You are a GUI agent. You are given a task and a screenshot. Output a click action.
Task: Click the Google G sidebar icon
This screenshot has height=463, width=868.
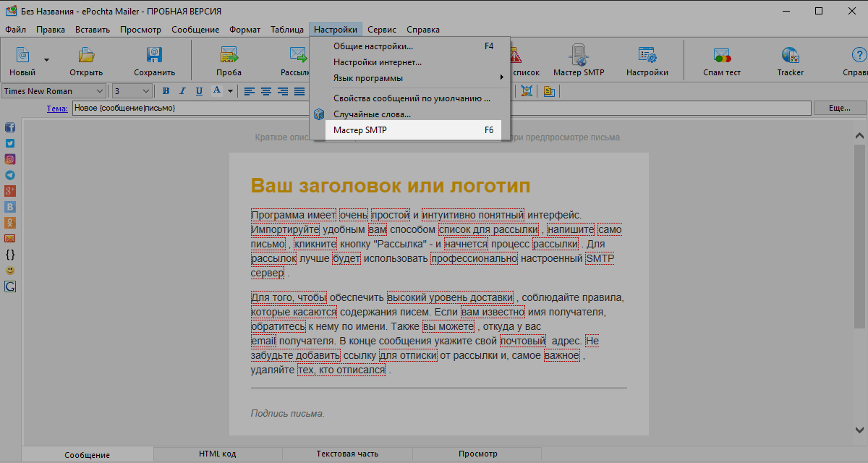click(x=10, y=286)
